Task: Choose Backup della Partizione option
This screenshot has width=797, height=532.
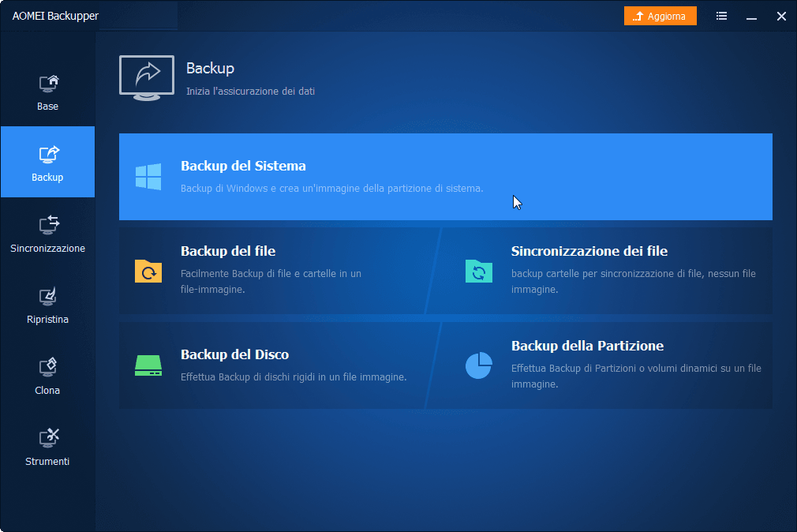Action: pyautogui.click(x=600, y=365)
